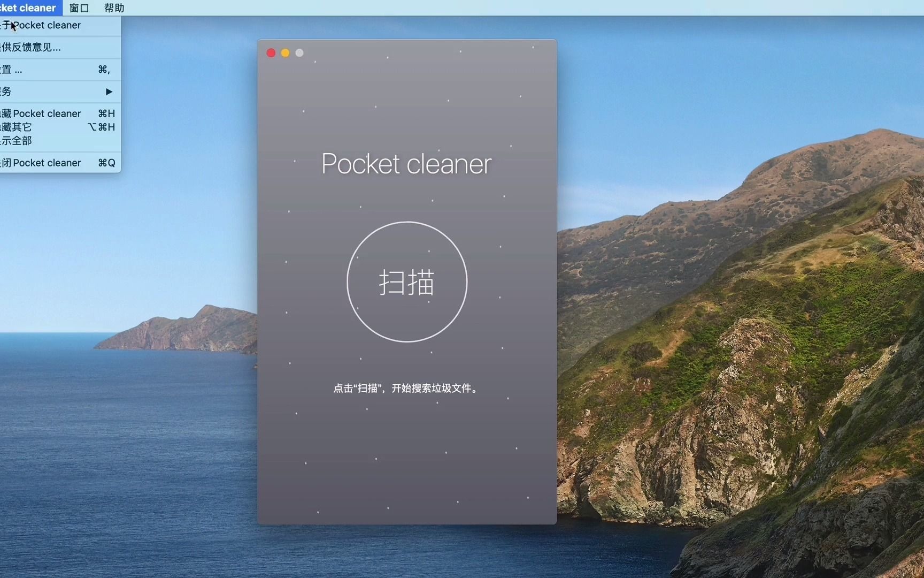
Task: Hide Pocket cleaner via ⌘H menu entry
Action: 60,113
